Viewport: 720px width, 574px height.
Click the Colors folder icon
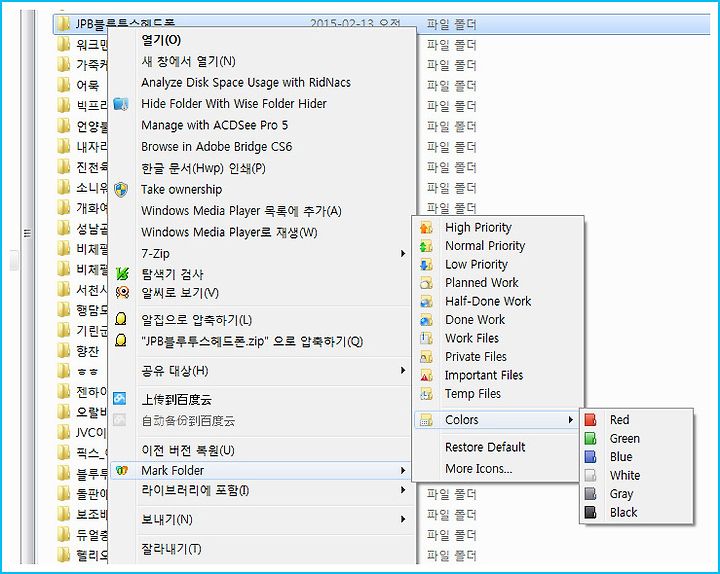click(426, 420)
